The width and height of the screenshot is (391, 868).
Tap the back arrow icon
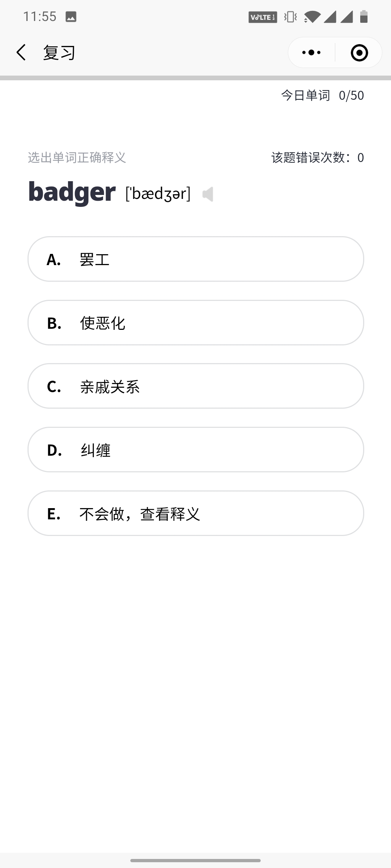(21, 52)
